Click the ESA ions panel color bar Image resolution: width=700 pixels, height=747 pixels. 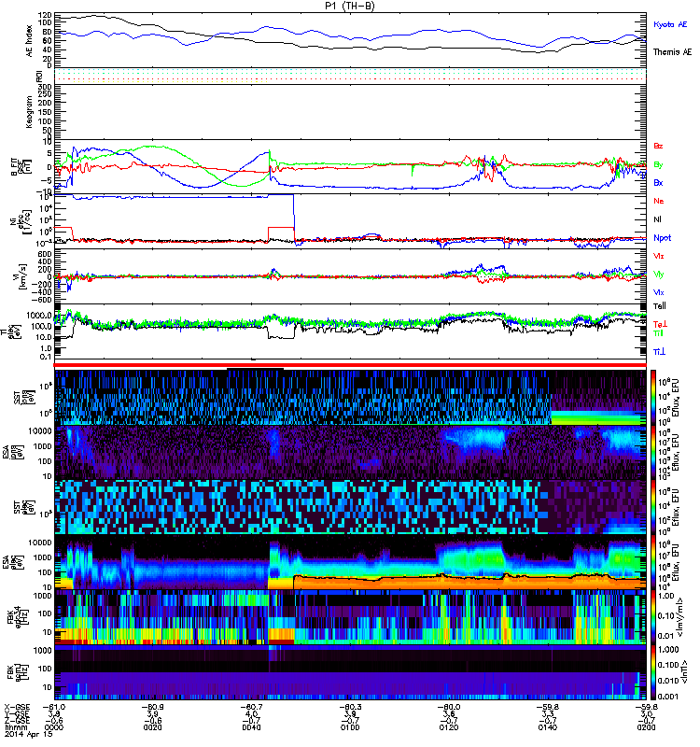653,452
